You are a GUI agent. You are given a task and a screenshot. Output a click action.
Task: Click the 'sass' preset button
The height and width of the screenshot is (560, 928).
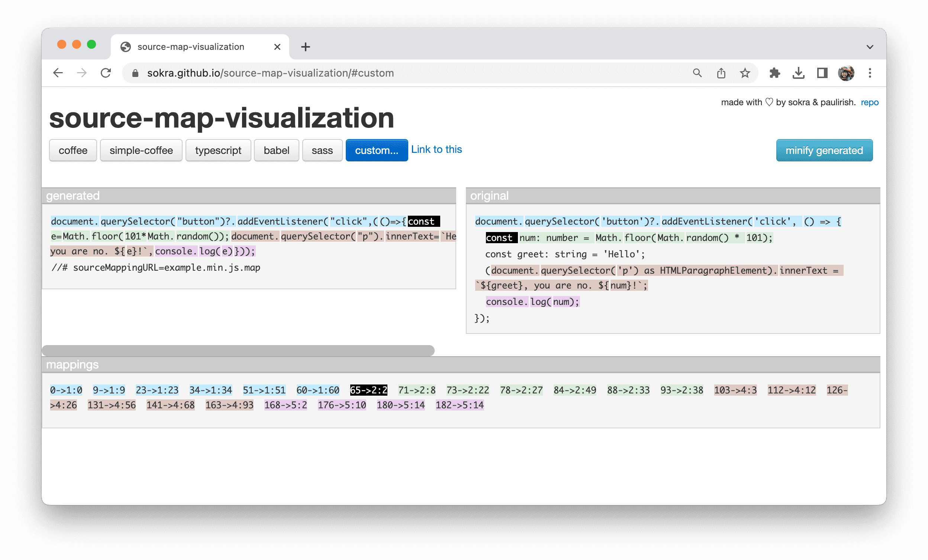(322, 151)
